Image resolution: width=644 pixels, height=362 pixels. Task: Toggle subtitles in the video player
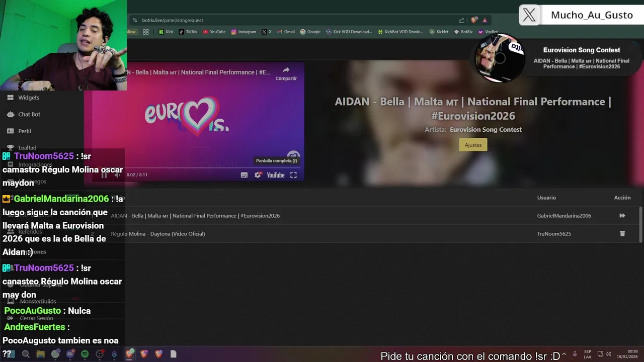click(x=244, y=175)
